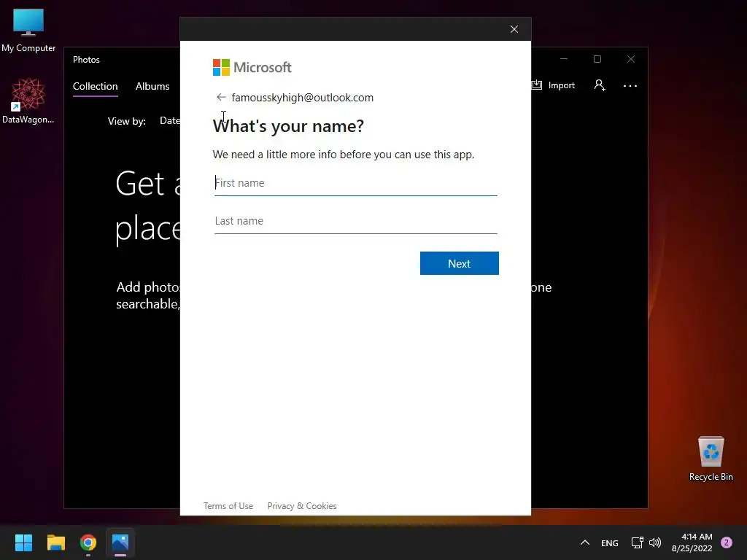Show hidden system tray icons
The height and width of the screenshot is (560, 747).
point(585,542)
